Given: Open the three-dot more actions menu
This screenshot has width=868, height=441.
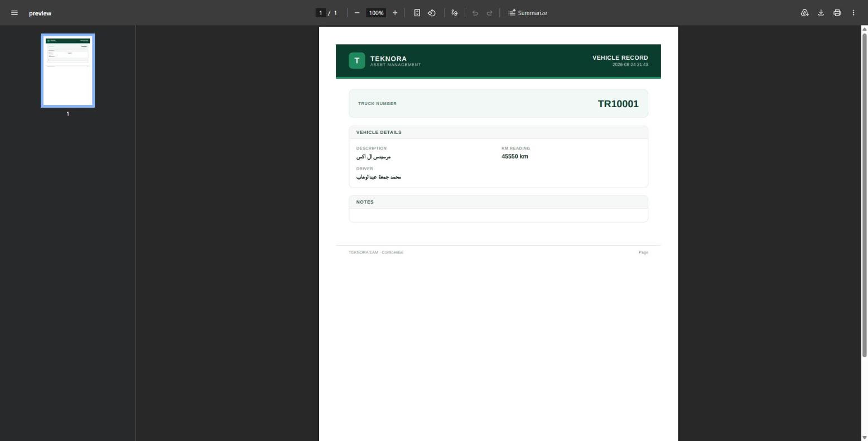Looking at the screenshot, I should pos(853,13).
